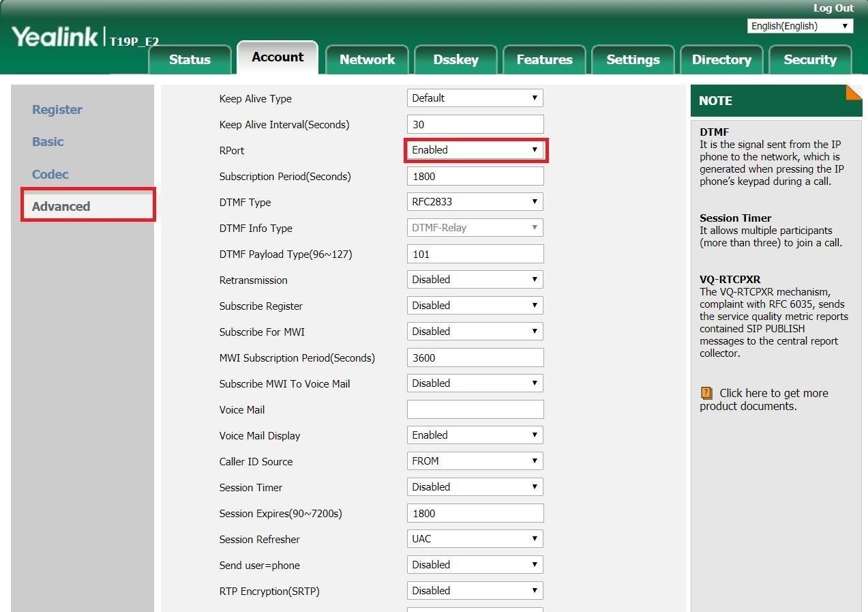Click the product documents help icon
This screenshot has height=612, width=868.
706,394
